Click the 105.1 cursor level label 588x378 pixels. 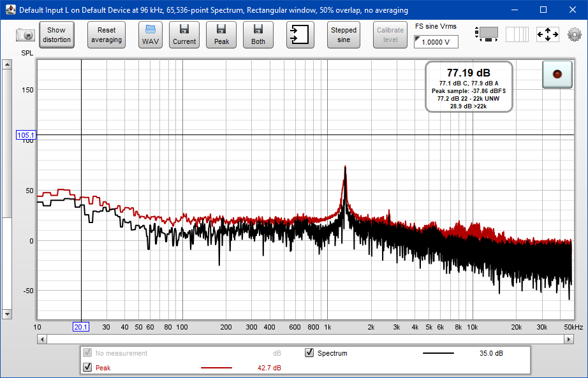point(26,135)
